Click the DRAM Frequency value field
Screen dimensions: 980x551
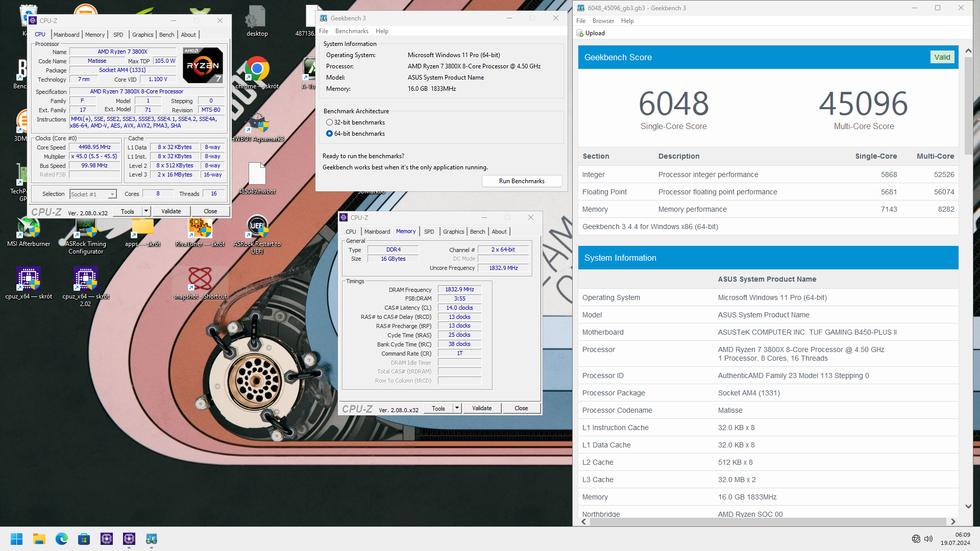pyautogui.click(x=459, y=290)
